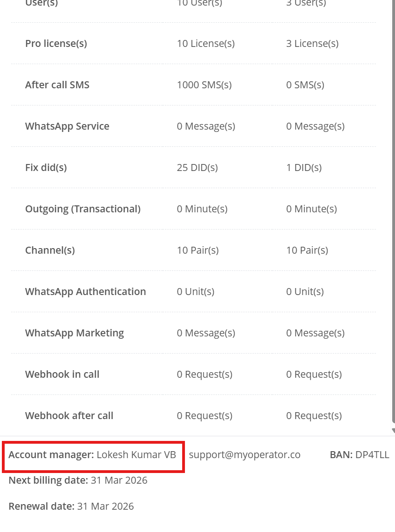Select the After call SMS row label
Viewport: 395px width, 532px height.
[x=57, y=85]
